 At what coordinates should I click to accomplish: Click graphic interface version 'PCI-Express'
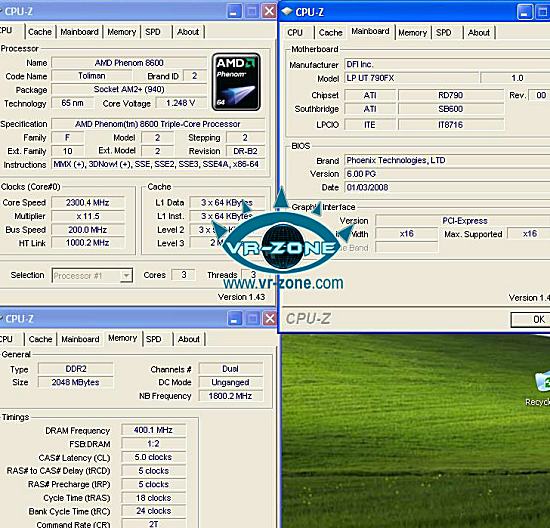(x=463, y=221)
